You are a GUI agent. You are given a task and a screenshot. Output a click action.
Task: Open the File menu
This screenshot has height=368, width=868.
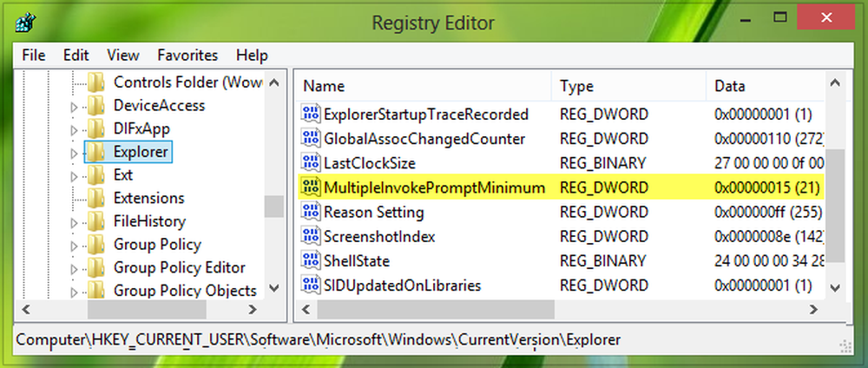pos(34,56)
